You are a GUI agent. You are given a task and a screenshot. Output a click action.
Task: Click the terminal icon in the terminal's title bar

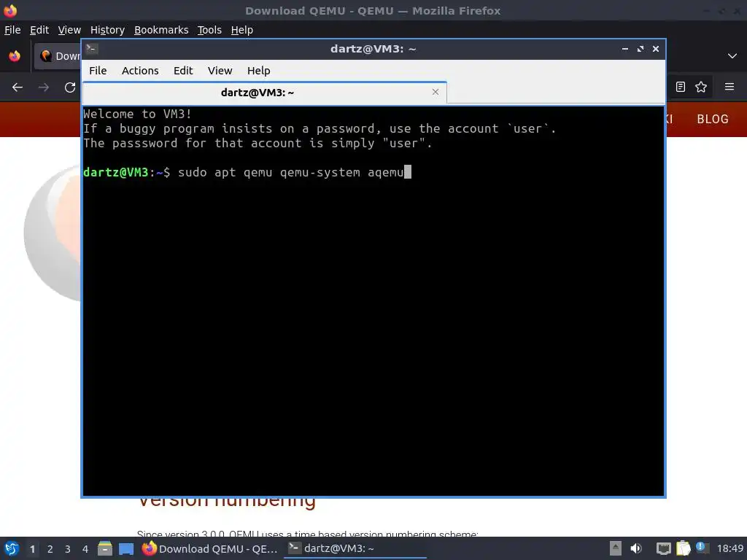(92, 48)
